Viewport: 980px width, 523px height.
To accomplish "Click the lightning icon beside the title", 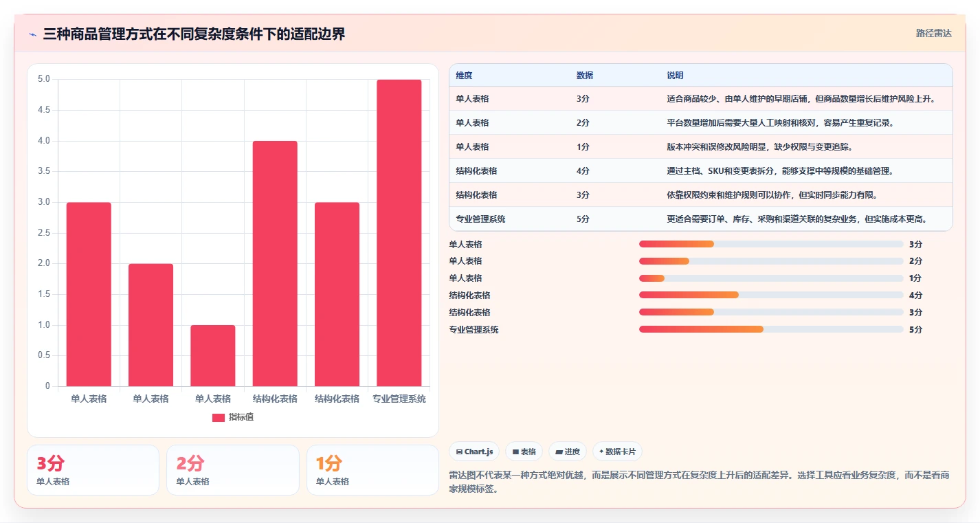I will click(32, 34).
